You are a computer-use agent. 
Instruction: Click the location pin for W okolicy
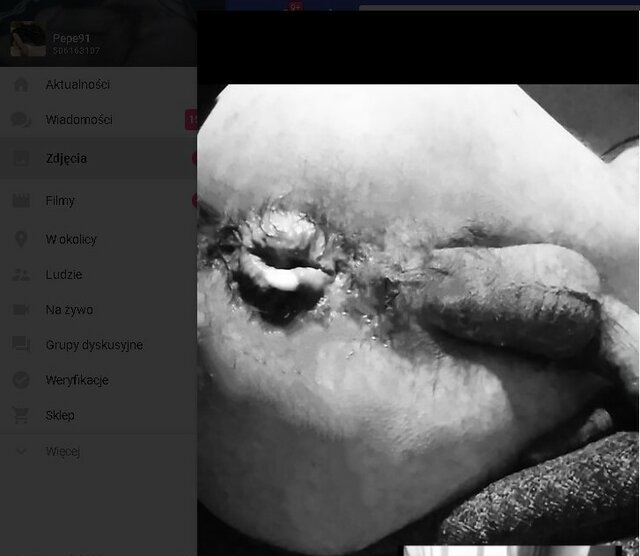click(x=20, y=239)
